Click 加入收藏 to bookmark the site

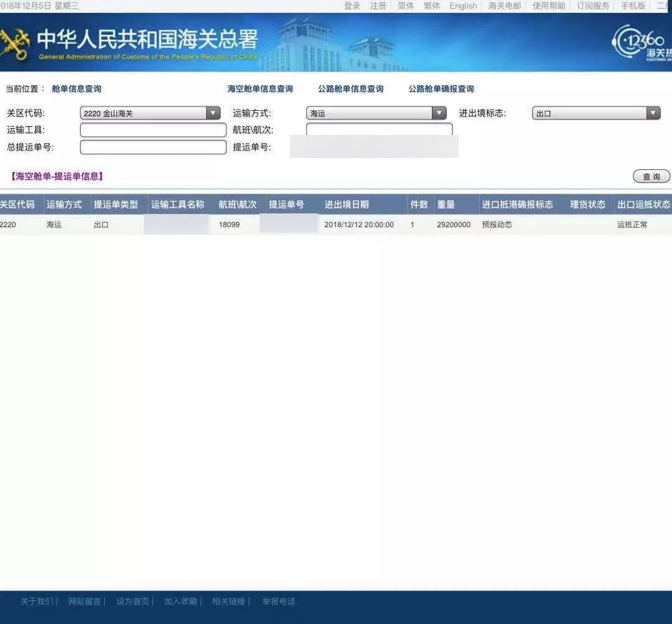tap(180, 601)
